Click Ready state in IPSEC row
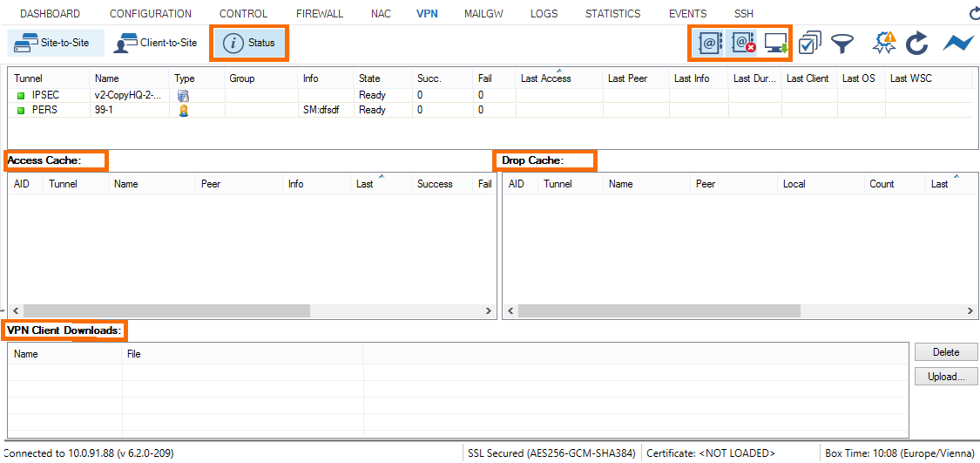Screen dimensions: 980x463 tap(383, 96)
